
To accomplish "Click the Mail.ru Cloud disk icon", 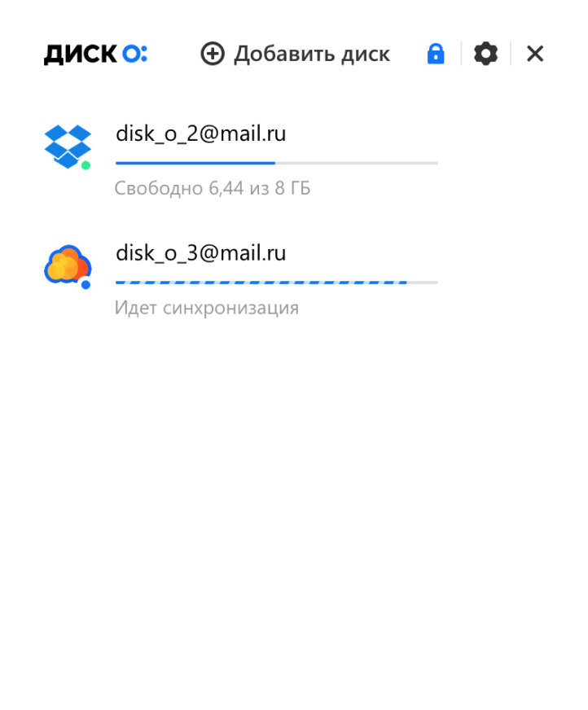I will (68, 265).
